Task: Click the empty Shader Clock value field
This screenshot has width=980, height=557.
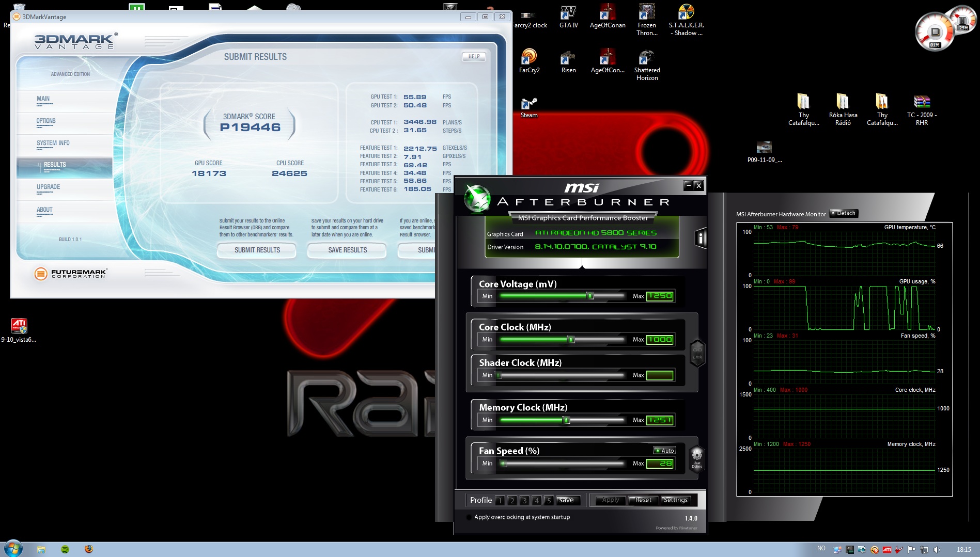Action: point(660,375)
